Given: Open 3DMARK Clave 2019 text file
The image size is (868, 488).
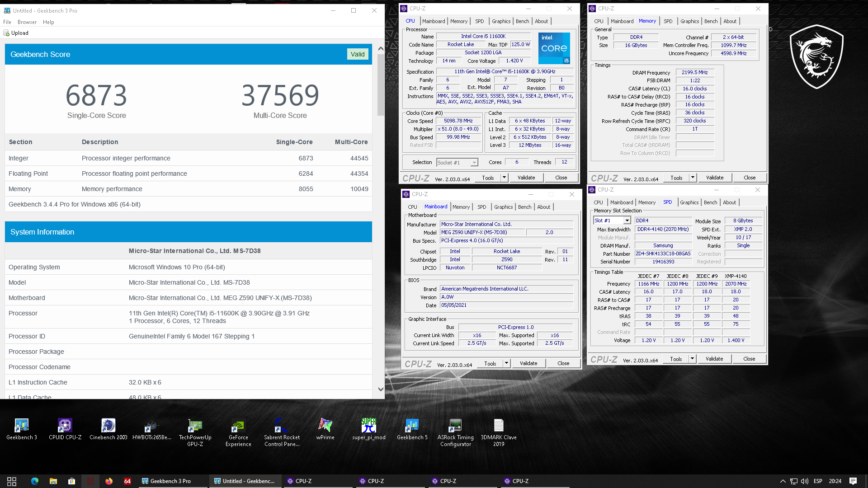Looking at the screenshot, I should pos(499,432).
